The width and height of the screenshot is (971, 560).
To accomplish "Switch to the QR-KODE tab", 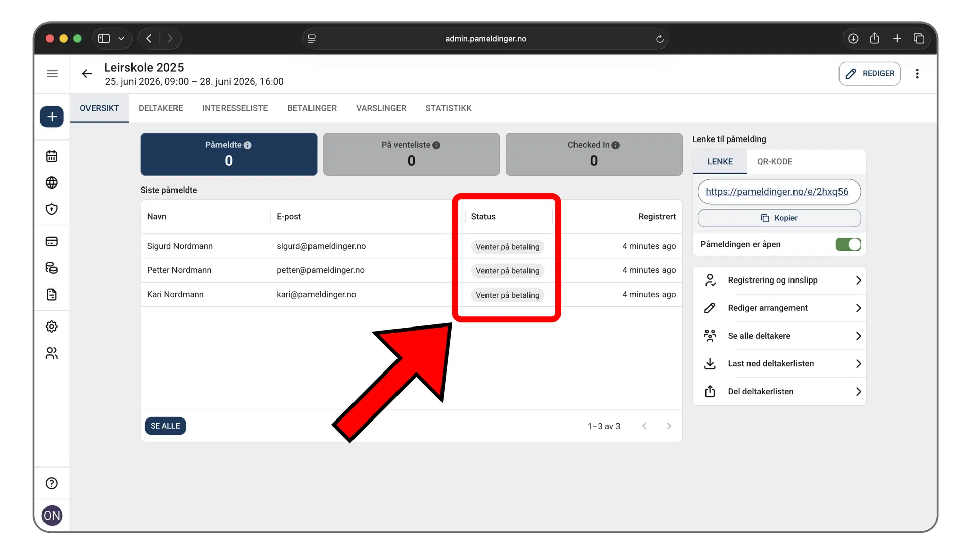I will 774,162.
